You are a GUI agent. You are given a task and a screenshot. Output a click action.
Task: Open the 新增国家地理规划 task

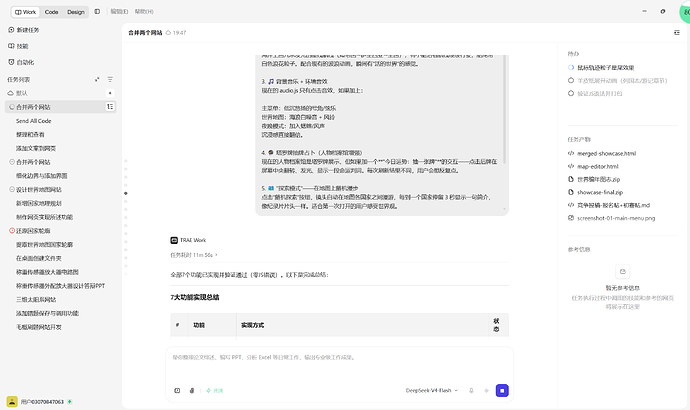pos(39,203)
